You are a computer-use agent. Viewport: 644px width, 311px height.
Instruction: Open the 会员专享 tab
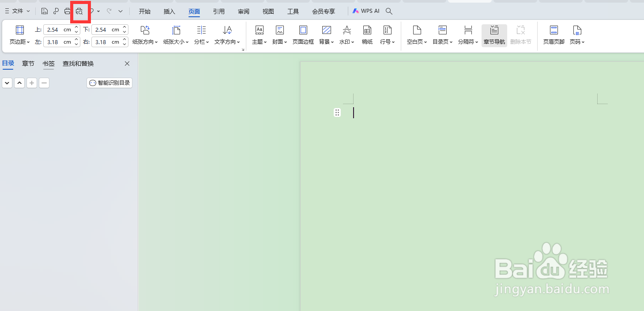tap(324, 11)
